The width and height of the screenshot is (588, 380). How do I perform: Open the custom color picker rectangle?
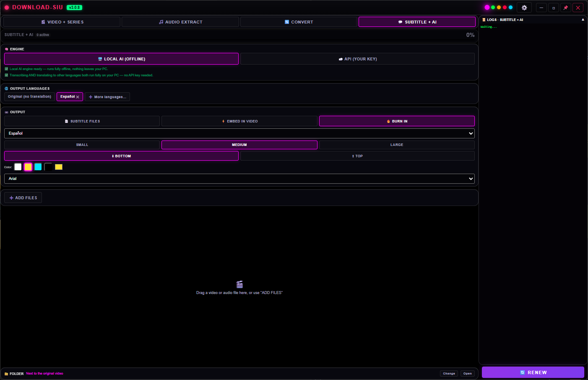(59, 167)
